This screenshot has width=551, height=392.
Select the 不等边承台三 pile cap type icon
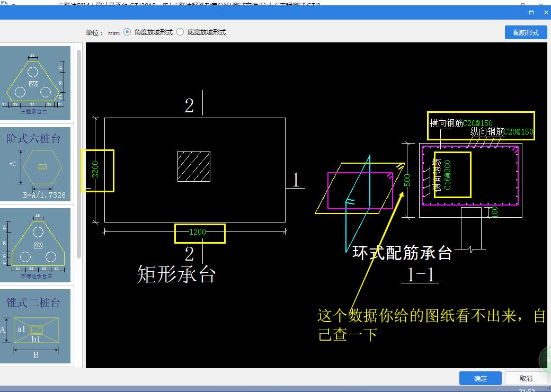(x=35, y=244)
